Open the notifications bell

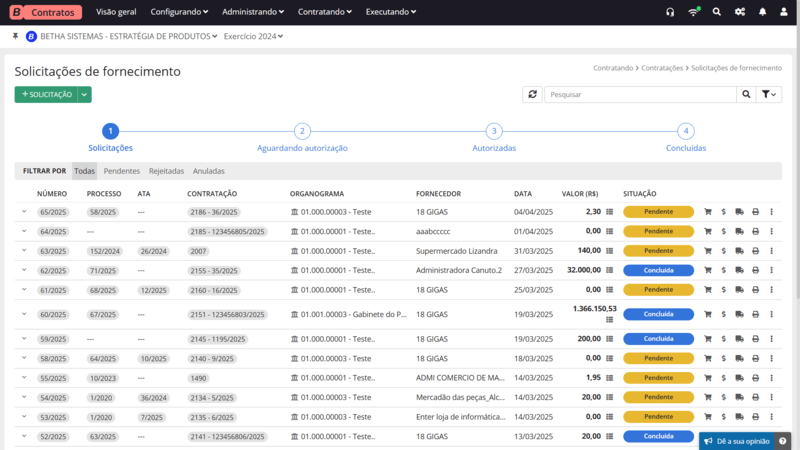coord(763,12)
